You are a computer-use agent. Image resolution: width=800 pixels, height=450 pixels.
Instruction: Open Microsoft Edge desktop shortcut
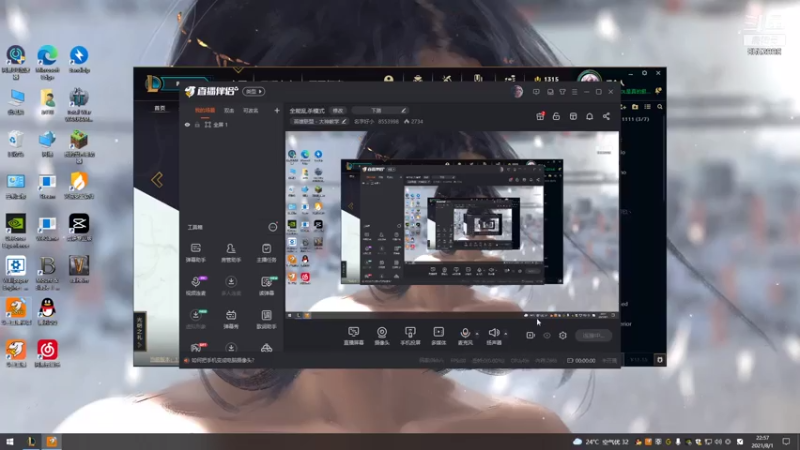pos(47,62)
